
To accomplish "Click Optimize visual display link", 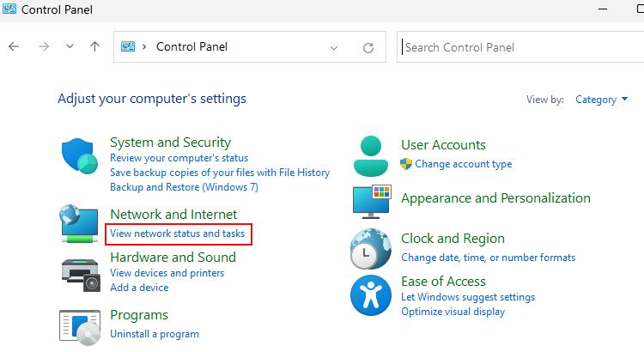I will tap(453, 312).
